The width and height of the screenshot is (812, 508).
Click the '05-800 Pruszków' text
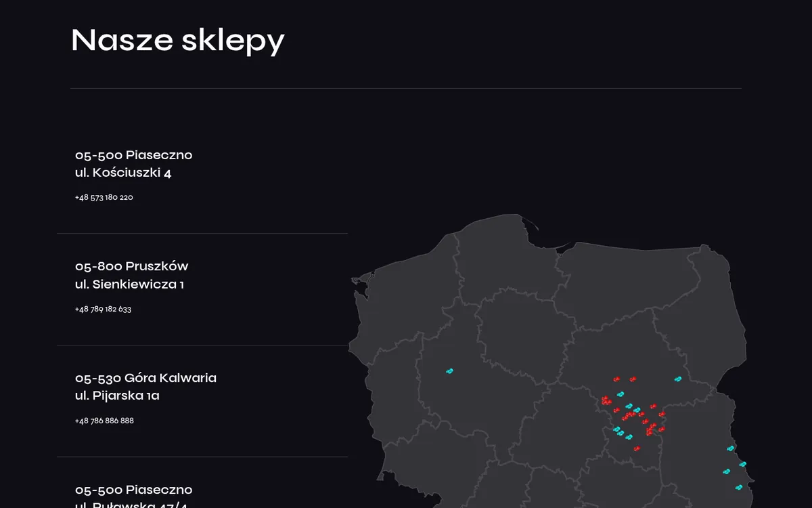131,266
